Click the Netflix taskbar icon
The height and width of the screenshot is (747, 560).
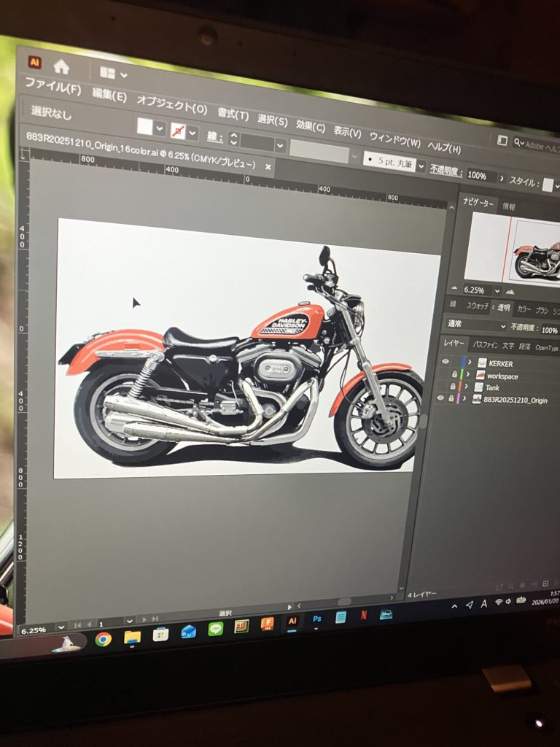click(363, 615)
